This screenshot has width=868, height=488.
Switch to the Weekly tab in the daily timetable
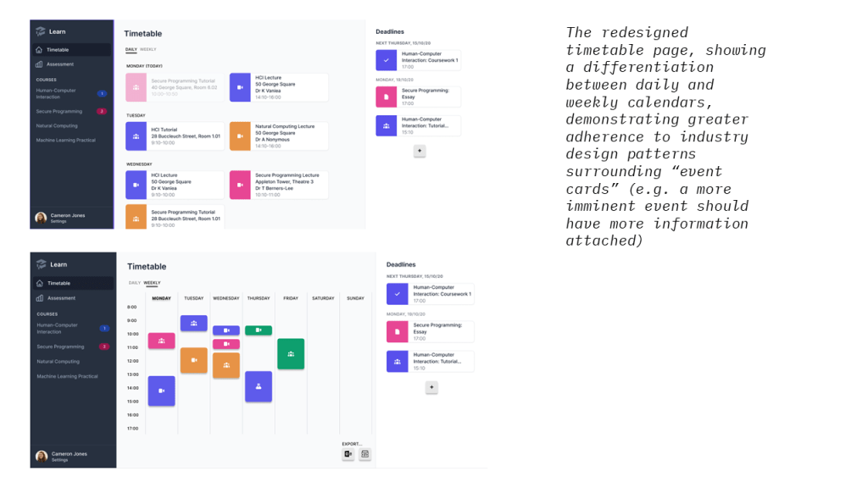pos(148,50)
